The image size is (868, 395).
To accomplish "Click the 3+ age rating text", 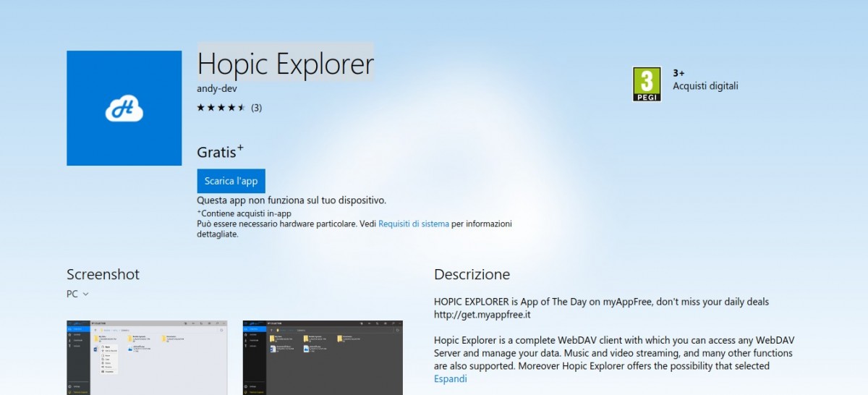I will coord(678,73).
